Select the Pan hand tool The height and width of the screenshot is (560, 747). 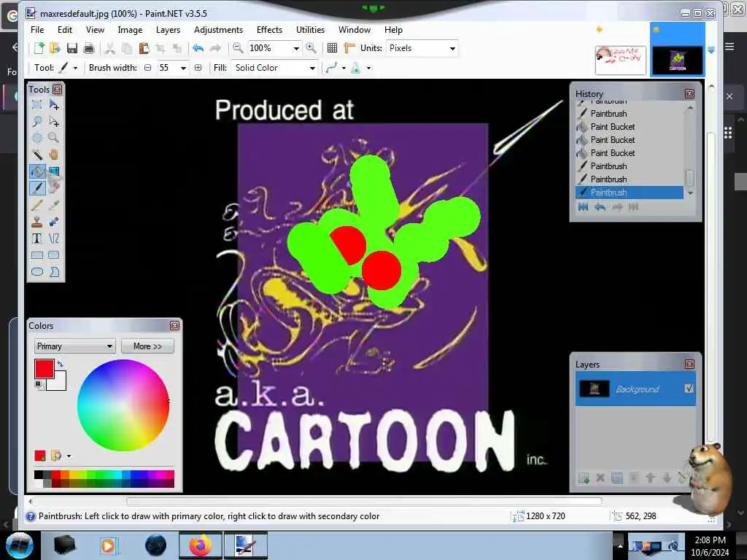tap(54, 155)
